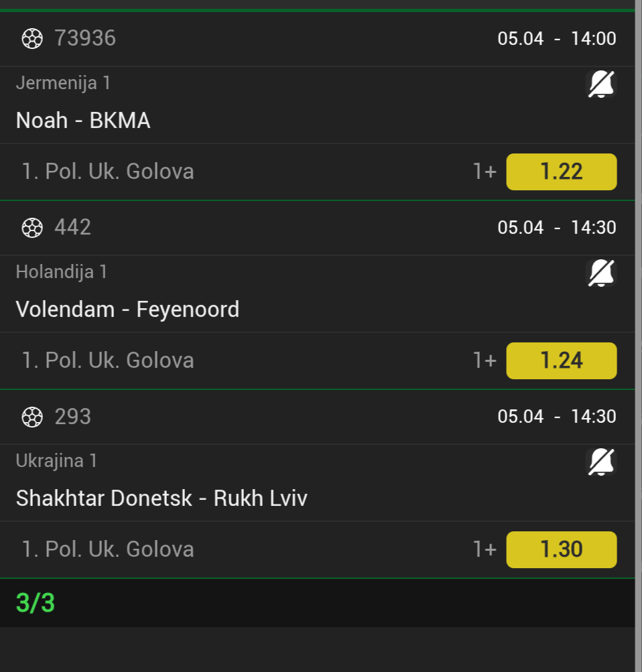The width and height of the screenshot is (642, 672).
Task: Click soccer ball icon beside 442
Action: tap(32, 228)
